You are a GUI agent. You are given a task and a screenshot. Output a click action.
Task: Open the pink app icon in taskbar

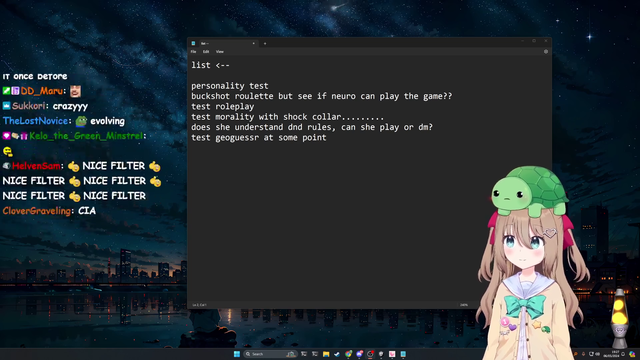pyautogui.click(x=392, y=354)
